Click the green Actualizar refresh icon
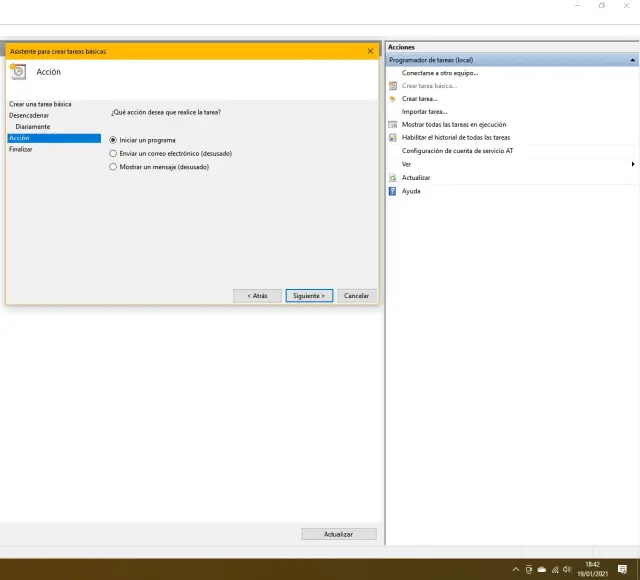Viewport: 640px width, 580px height. 393,178
